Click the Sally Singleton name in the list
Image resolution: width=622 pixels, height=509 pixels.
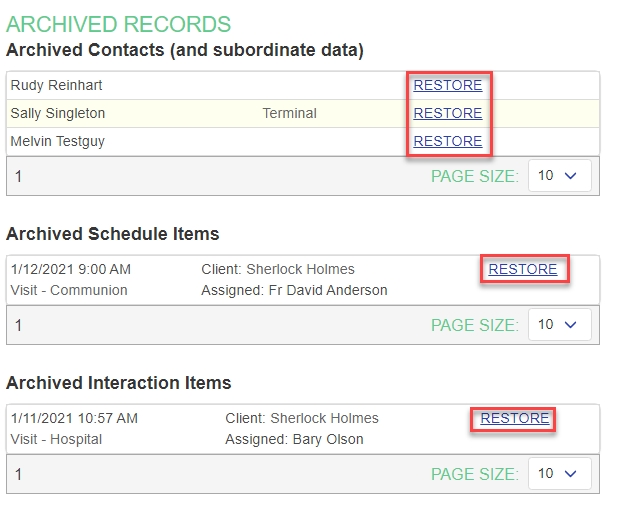[x=57, y=113]
